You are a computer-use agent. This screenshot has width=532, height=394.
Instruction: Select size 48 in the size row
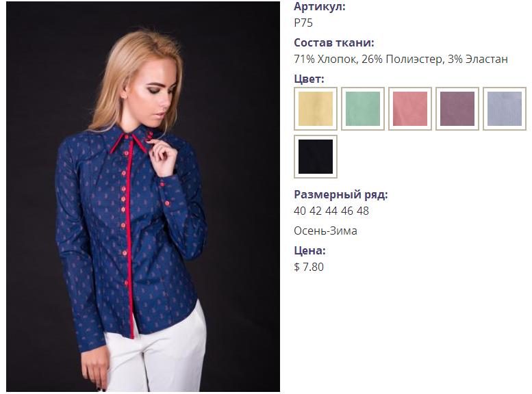pyautogui.click(x=363, y=211)
